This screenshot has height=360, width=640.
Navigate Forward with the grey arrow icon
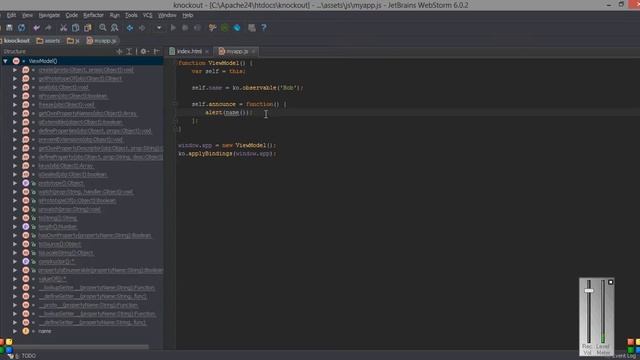click(x=142, y=28)
